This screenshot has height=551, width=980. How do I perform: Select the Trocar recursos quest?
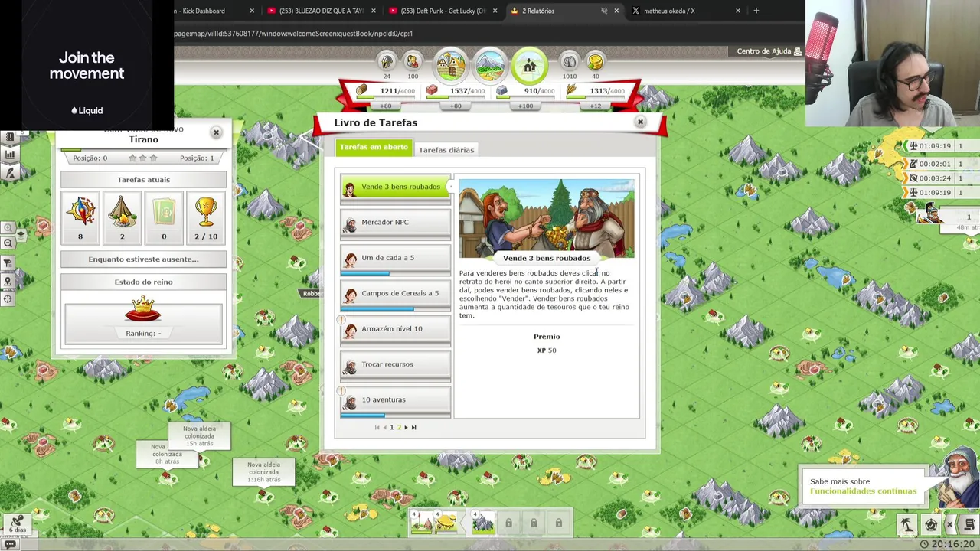(x=395, y=366)
